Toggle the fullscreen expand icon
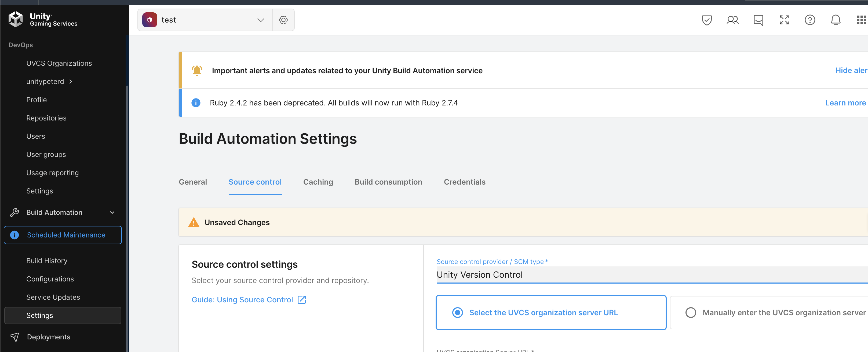Viewport: 868px width, 352px height. point(784,20)
